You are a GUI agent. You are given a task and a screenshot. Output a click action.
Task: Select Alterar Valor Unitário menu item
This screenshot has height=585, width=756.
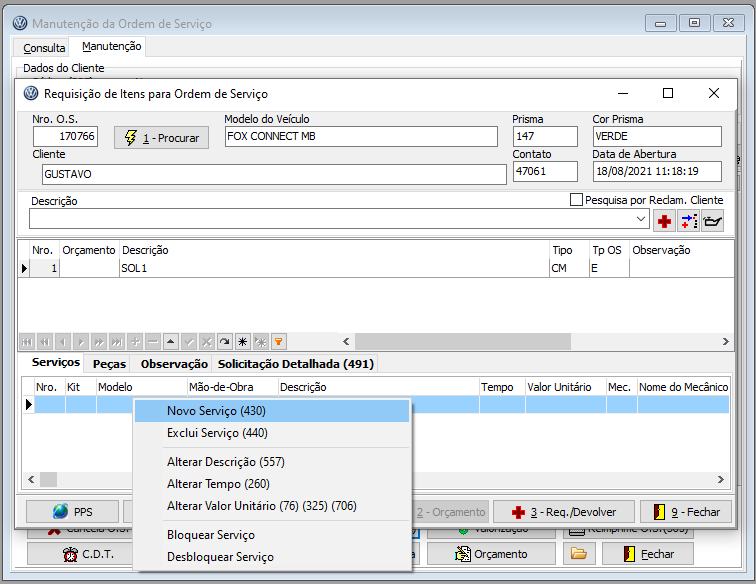(x=272, y=506)
